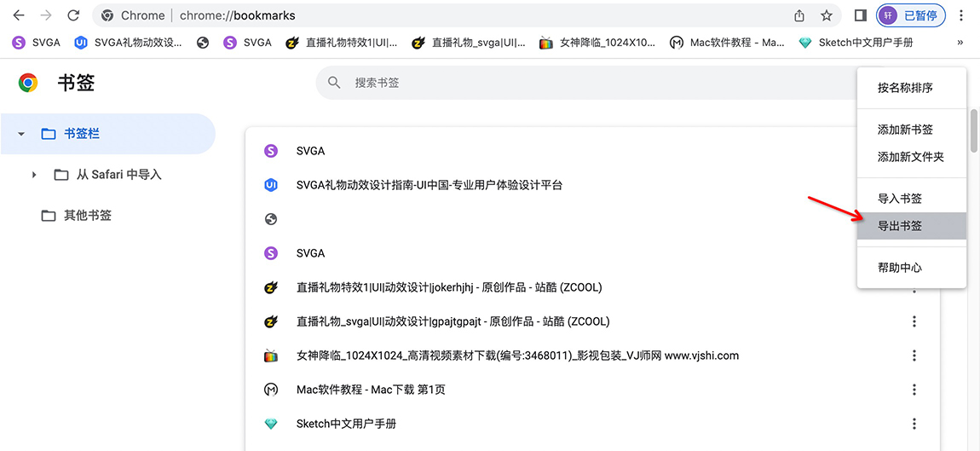This screenshot has width=980, height=451.
Task: Click the 已暂停 profile button
Action: tap(911, 15)
